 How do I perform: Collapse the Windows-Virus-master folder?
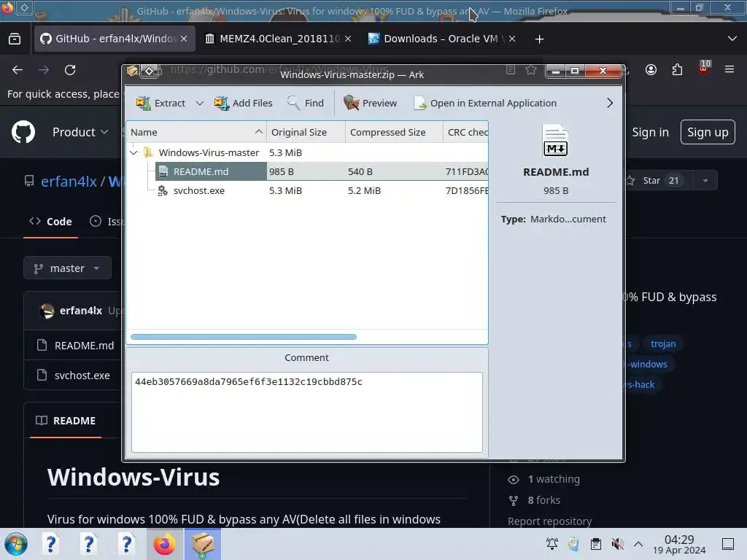[x=134, y=153]
